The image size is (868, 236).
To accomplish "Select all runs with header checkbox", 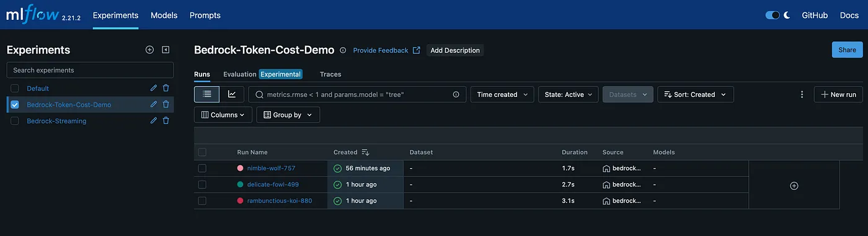I will [202, 152].
